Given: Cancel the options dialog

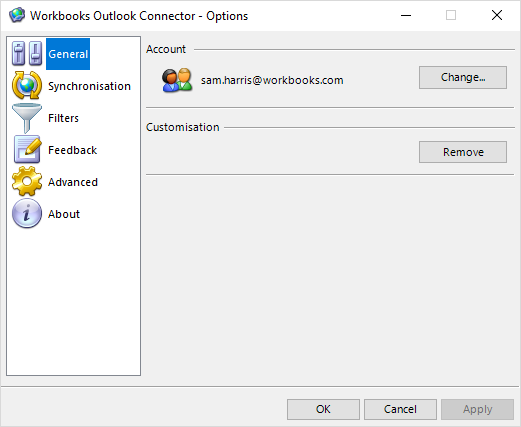Looking at the screenshot, I should point(400,409).
